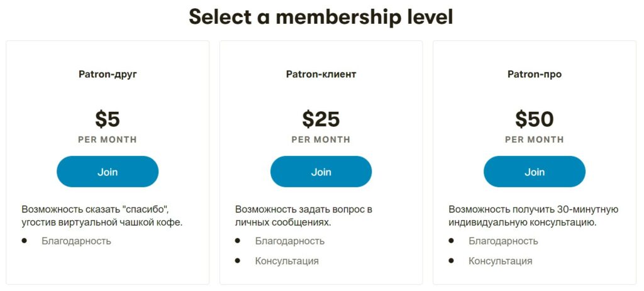This screenshot has width=644, height=291.
Task: Join the $5 Patron-друг tier
Action: 107,172
